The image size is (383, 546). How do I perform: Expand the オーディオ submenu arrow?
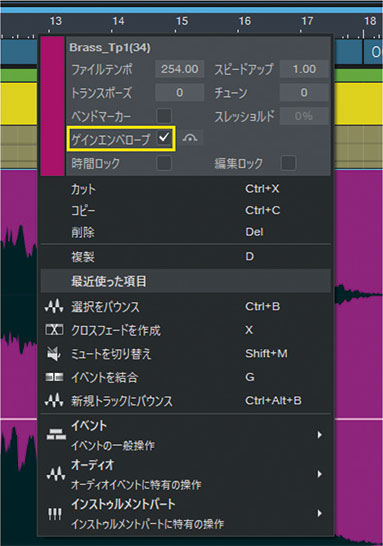320,474
